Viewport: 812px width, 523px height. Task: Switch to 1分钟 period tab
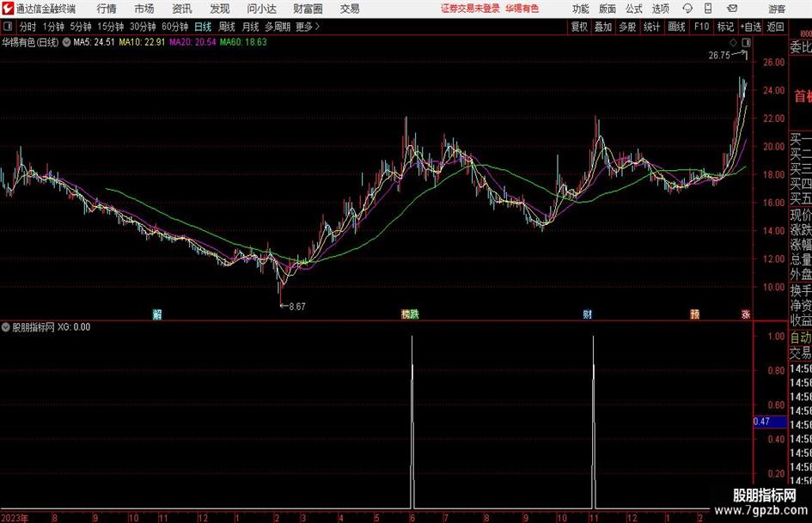pos(53,27)
